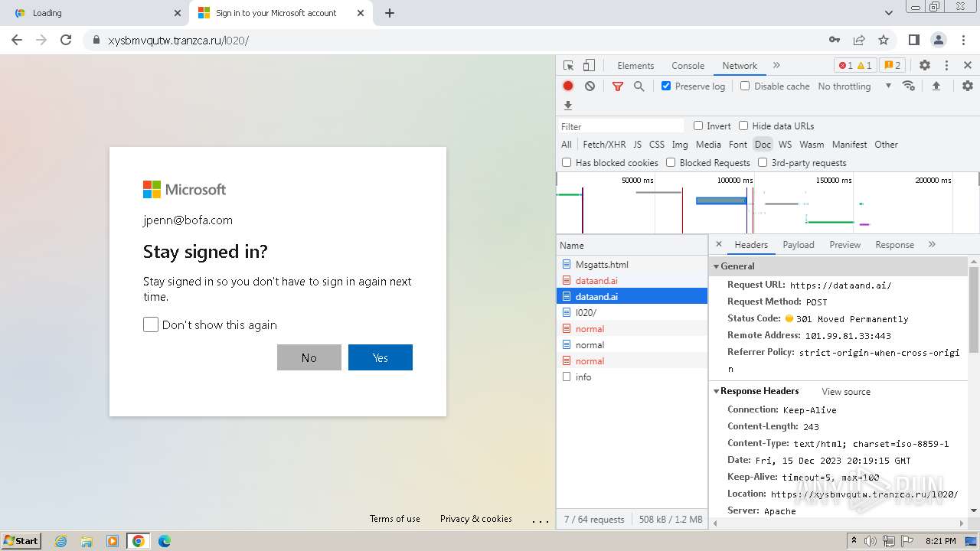The image size is (980, 551).
Task: Open Chrome tab search dropdown
Action: pos(889,13)
